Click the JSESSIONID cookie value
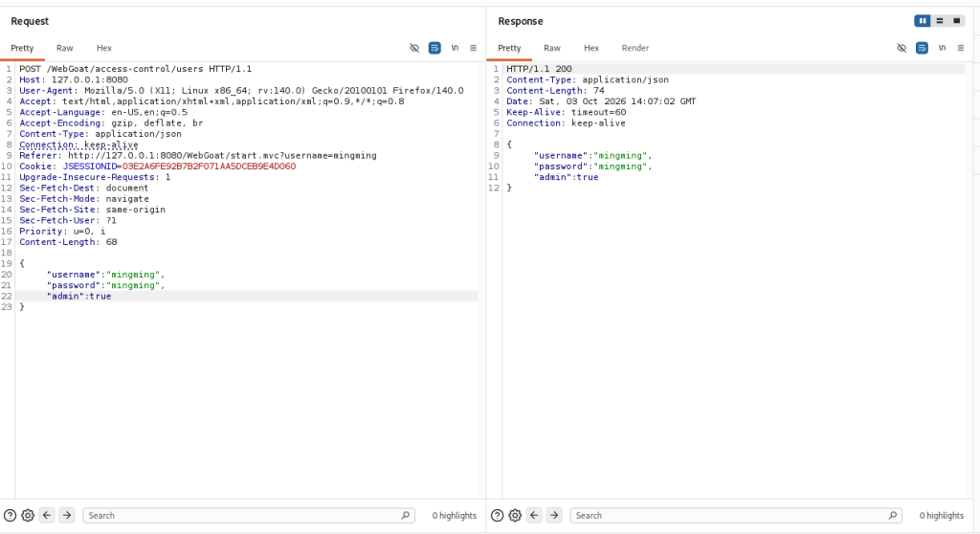 pos(209,167)
